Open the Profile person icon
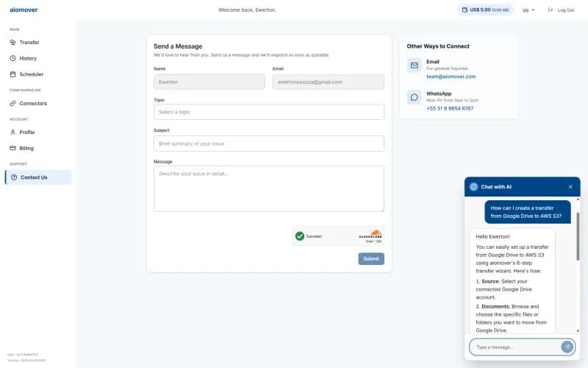The height and width of the screenshot is (368, 588). 12,132
